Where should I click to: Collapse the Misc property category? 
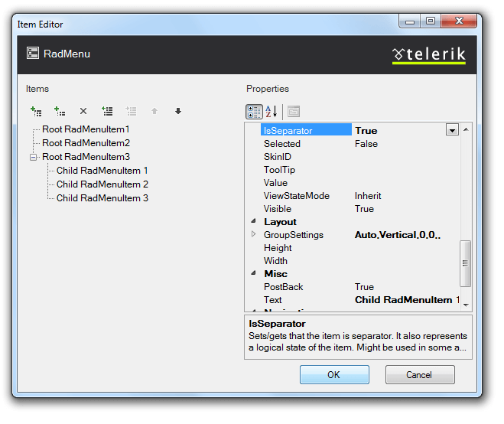click(253, 273)
